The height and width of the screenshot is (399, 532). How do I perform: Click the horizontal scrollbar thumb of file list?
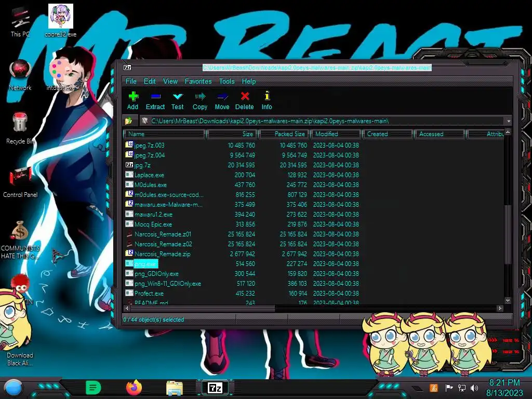pos(203,309)
